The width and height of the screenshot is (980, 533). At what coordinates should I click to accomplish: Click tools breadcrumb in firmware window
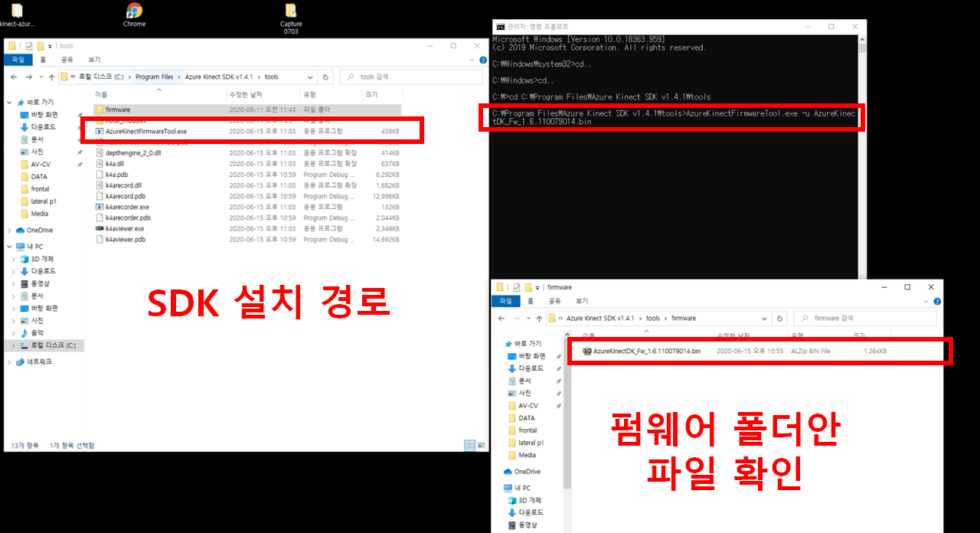[652, 318]
